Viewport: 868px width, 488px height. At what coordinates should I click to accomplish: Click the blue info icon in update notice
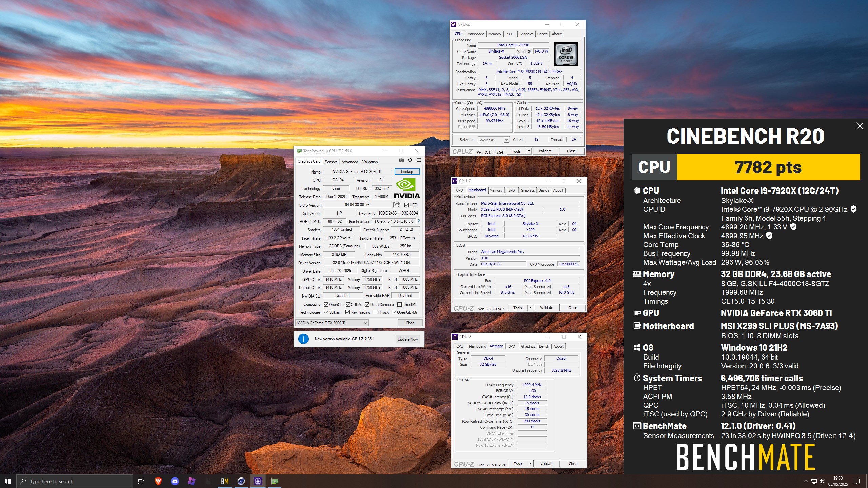(x=303, y=339)
